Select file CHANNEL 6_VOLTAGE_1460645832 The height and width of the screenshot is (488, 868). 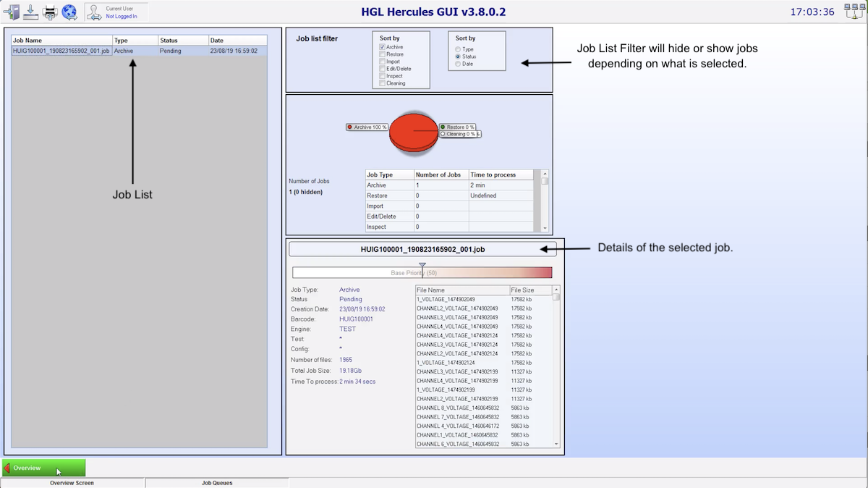click(x=458, y=444)
